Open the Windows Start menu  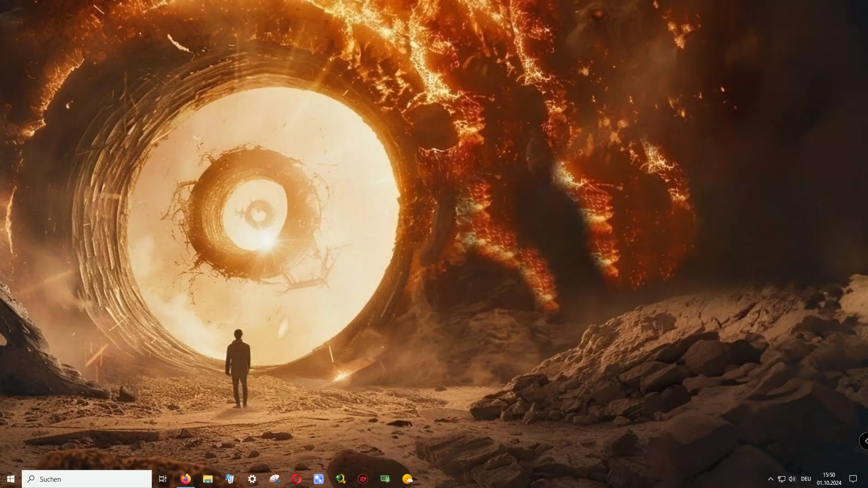11,479
